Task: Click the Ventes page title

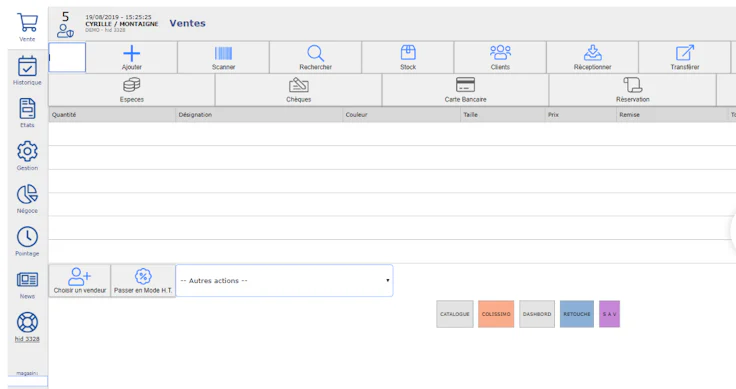Action: [x=187, y=23]
